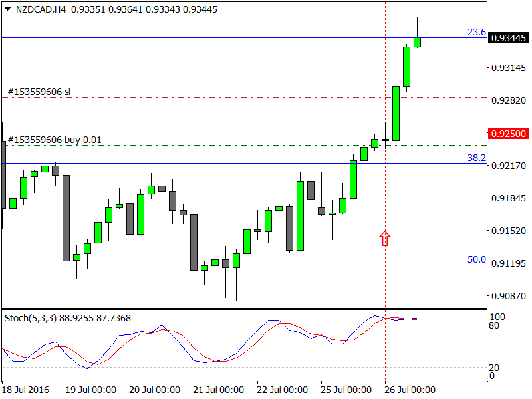
Task: Select the #153559606 sl stop-loss label
Action: 39,92
